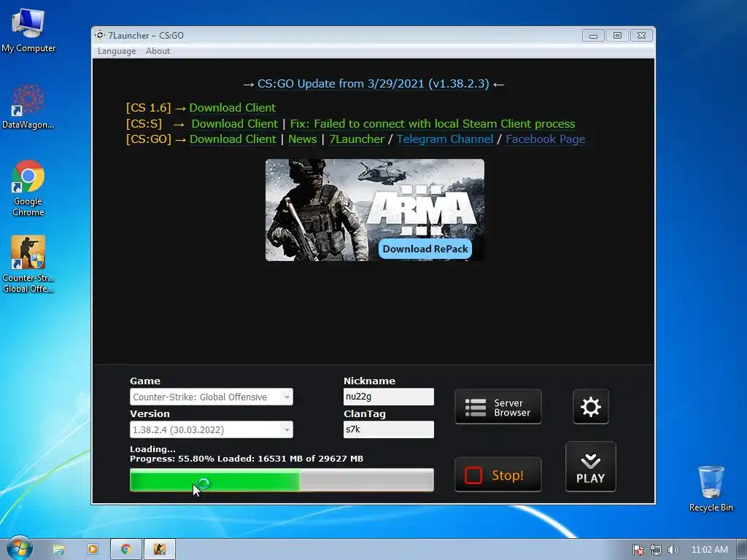Open the 7Launcher link
747x560 pixels.
click(x=357, y=139)
